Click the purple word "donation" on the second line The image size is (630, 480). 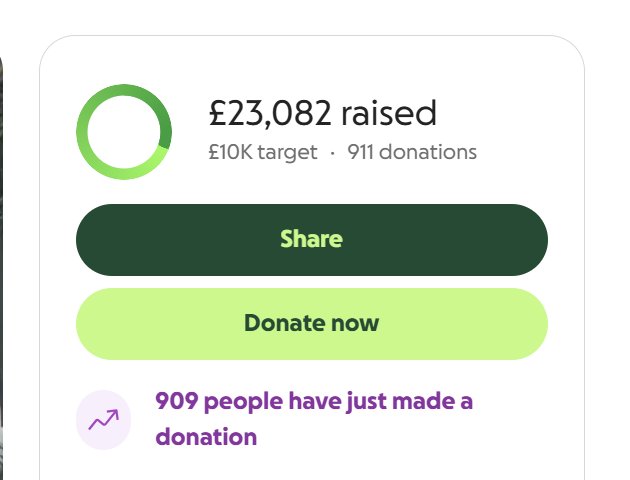206,437
